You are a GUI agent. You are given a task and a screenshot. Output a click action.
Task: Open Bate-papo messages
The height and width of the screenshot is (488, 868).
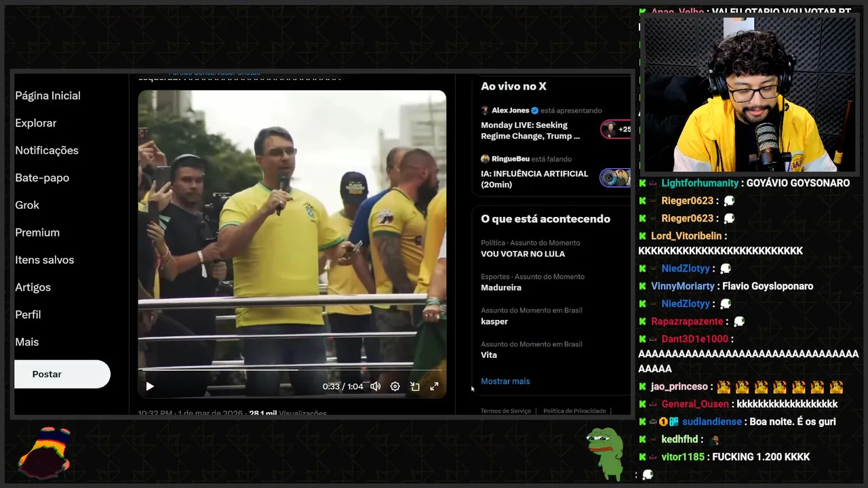point(42,178)
